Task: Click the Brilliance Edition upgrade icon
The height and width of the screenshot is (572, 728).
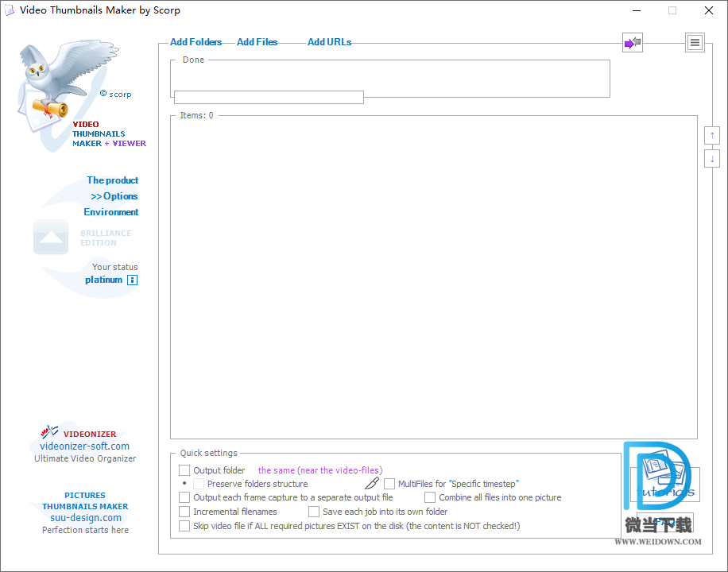Action: click(51, 238)
